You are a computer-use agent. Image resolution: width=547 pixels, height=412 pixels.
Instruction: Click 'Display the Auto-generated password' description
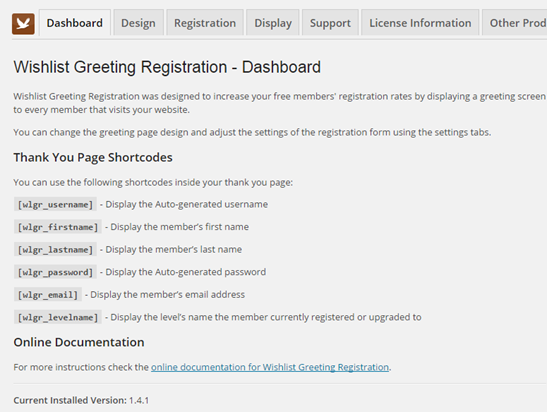pos(186,272)
